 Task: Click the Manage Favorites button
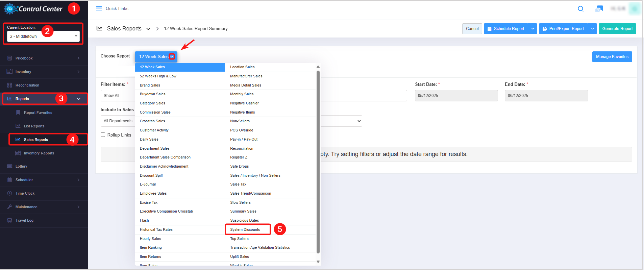(x=612, y=57)
